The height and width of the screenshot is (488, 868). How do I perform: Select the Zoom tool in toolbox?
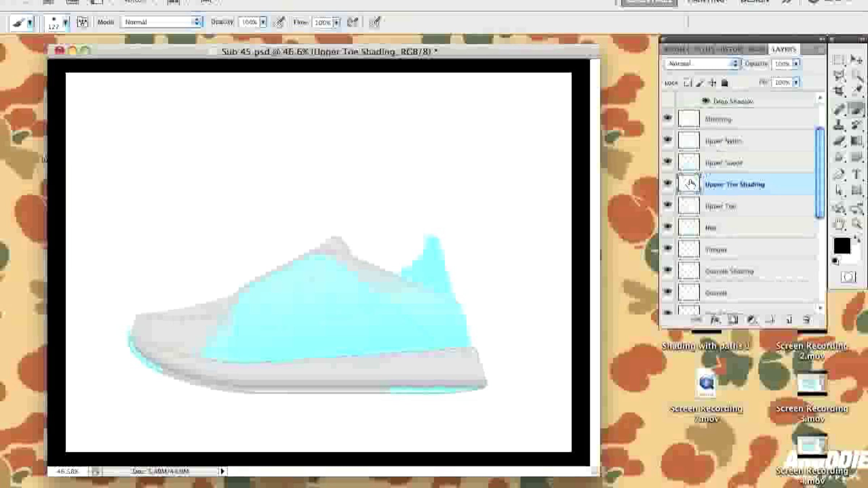tap(856, 224)
